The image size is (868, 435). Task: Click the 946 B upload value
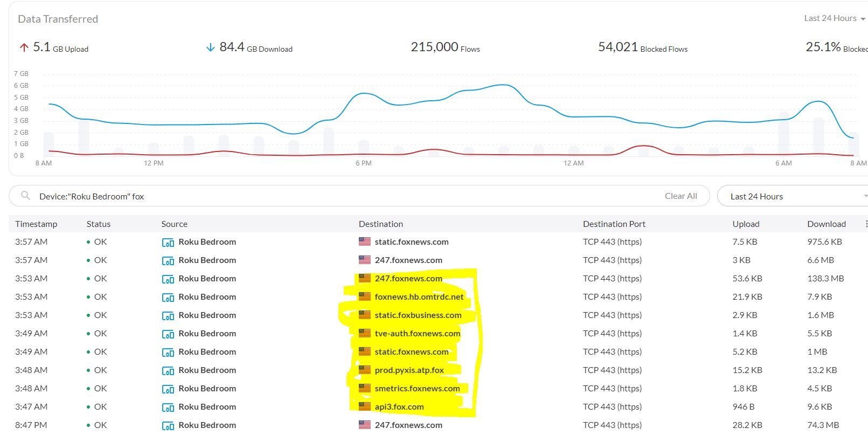point(744,406)
